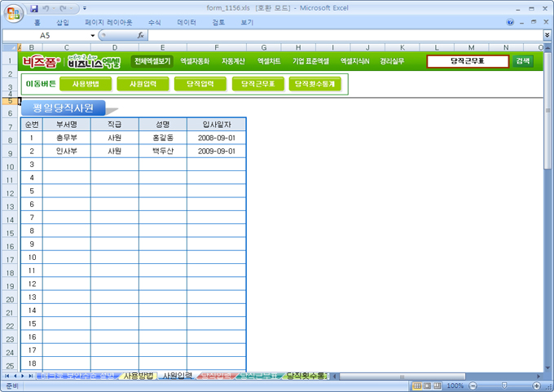This screenshot has width=554, height=392.
Task: Click the 당직근무표 search input field
Action: [468, 61]
